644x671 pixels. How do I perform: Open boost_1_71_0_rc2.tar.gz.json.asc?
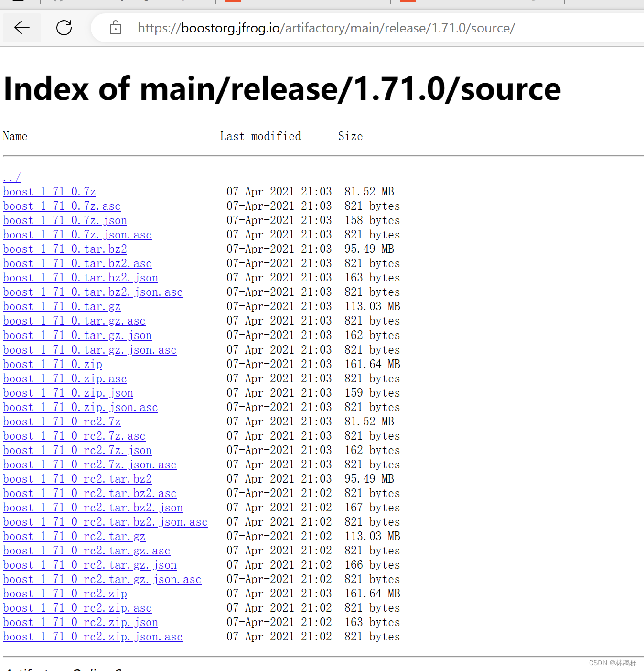point(102,579)
